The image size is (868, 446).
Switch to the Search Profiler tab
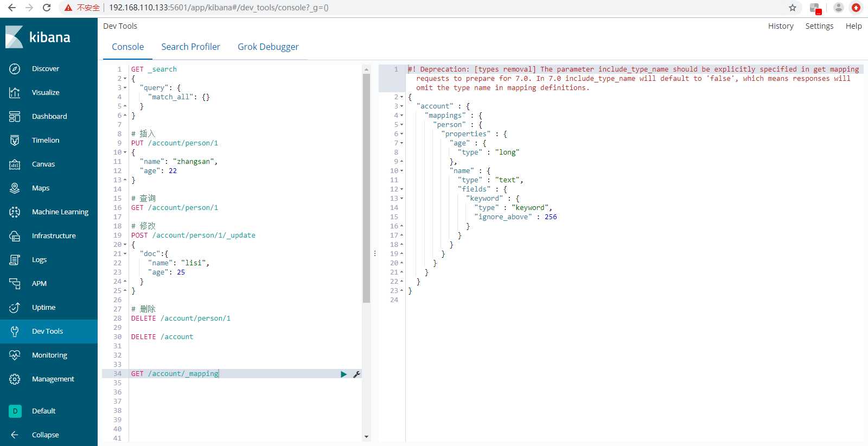(x=190, y=47)
